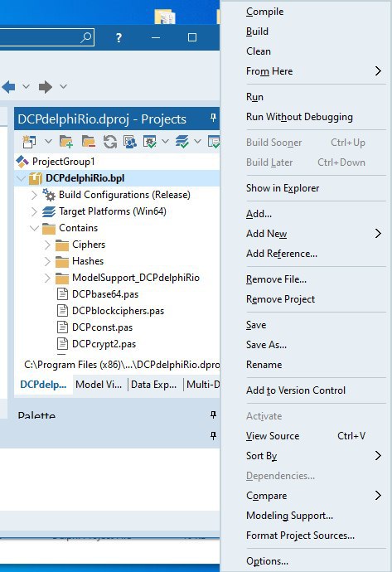Switch to the Model Vi... tab
The width and height of the screenshot is (392, 572).
pos(99,385)
